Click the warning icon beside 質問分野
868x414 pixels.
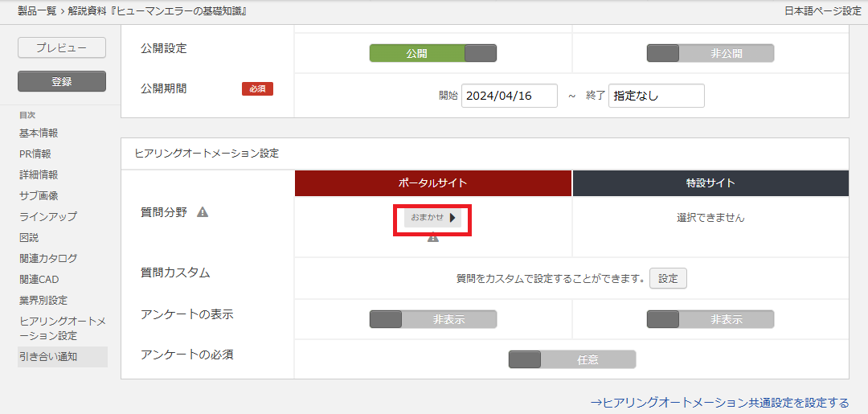pyautogui.click(x=203, y=212)
